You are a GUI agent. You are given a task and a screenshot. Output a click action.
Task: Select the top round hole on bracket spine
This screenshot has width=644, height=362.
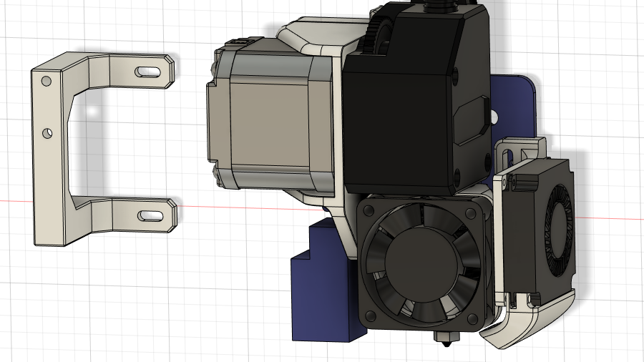[47, 82]
